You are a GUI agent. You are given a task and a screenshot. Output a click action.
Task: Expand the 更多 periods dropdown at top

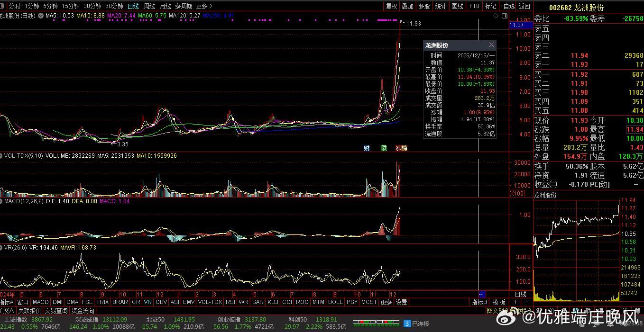click(x=204, y=6)
